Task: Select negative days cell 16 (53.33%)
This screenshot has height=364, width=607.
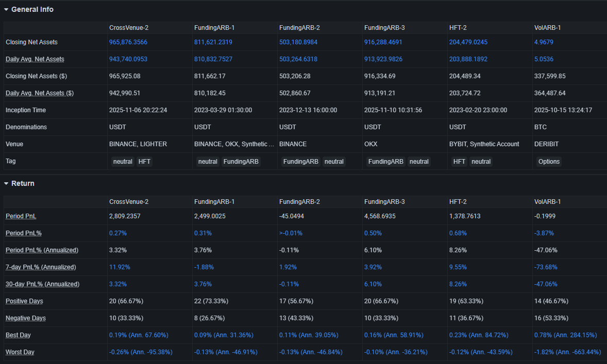Action: coord(551,318)
